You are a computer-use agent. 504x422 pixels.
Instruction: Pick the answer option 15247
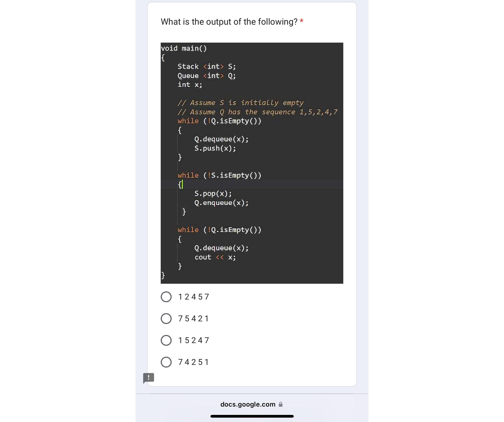point(166,340)
